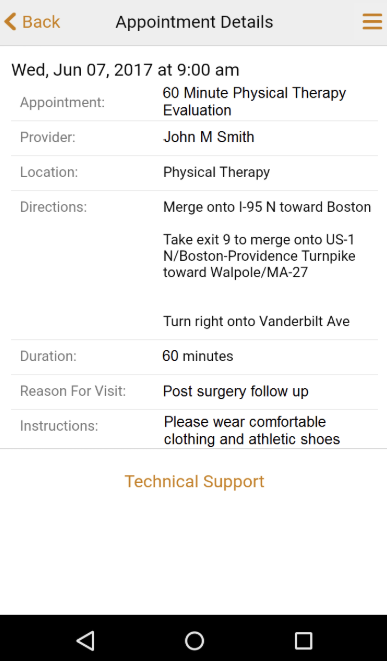Tap the Take exit 9 direction step
The height and width of the screenshot is (661, 387).
click(x=259, y=256)
